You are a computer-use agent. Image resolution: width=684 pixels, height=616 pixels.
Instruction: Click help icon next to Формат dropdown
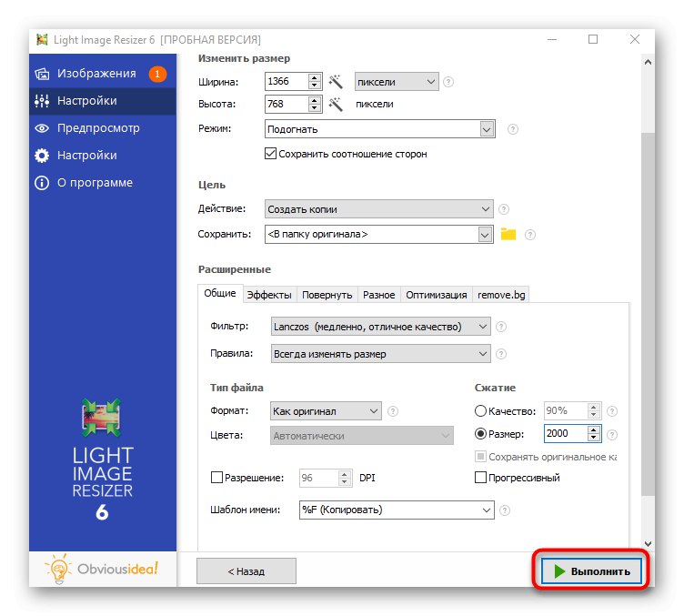tap(393, 411)
